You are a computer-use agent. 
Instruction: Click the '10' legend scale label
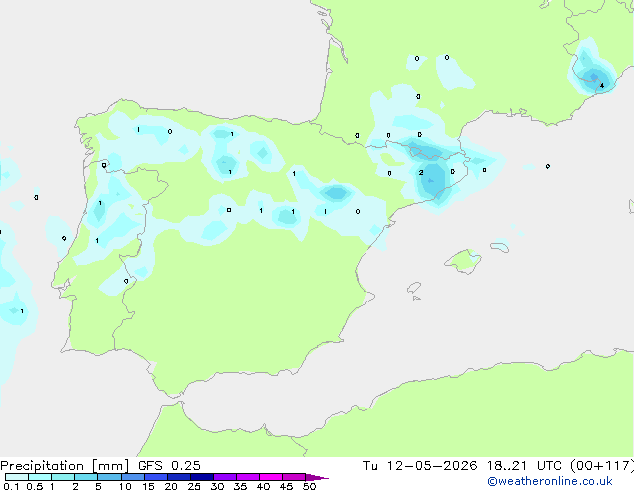coord(125,486)
